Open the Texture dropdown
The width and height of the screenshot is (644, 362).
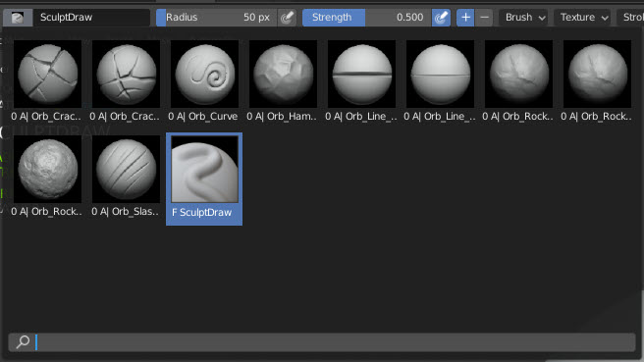(583, 18)
